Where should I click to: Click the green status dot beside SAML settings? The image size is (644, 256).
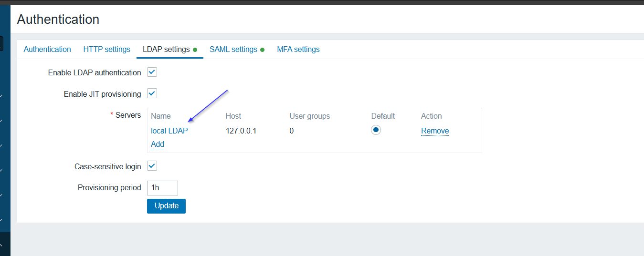262,50
